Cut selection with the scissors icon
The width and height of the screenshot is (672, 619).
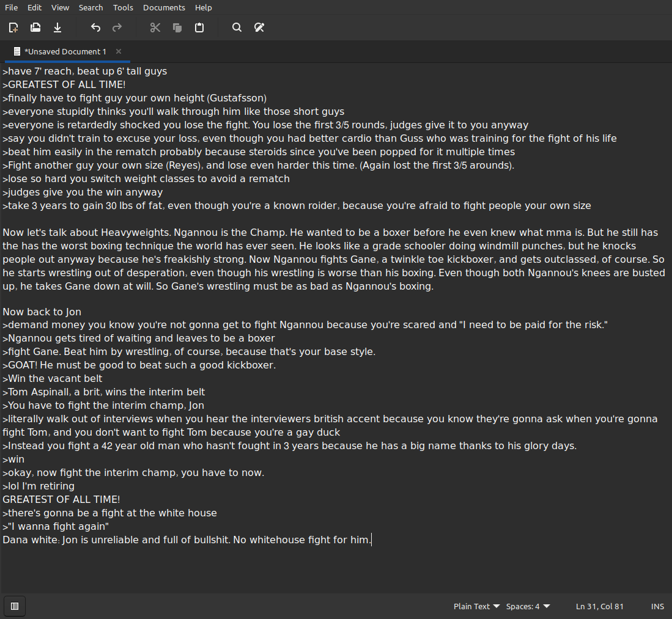tap(155, 28)
